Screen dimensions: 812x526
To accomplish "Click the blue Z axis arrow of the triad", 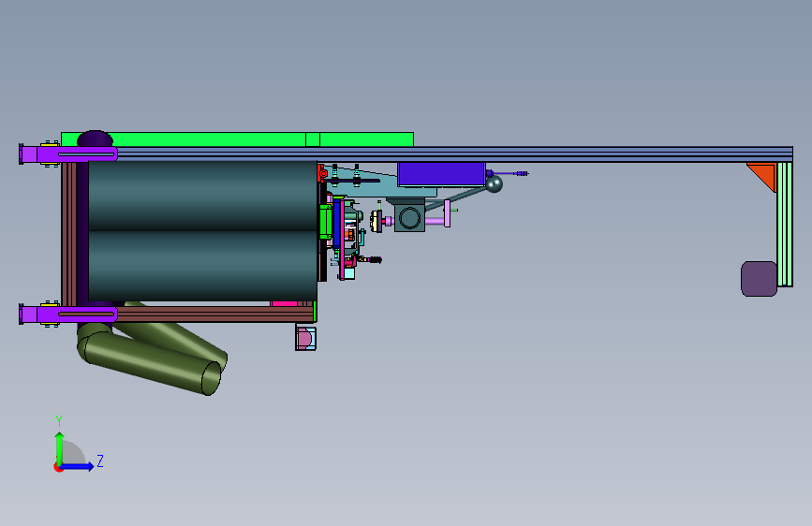I will point(77,466).
